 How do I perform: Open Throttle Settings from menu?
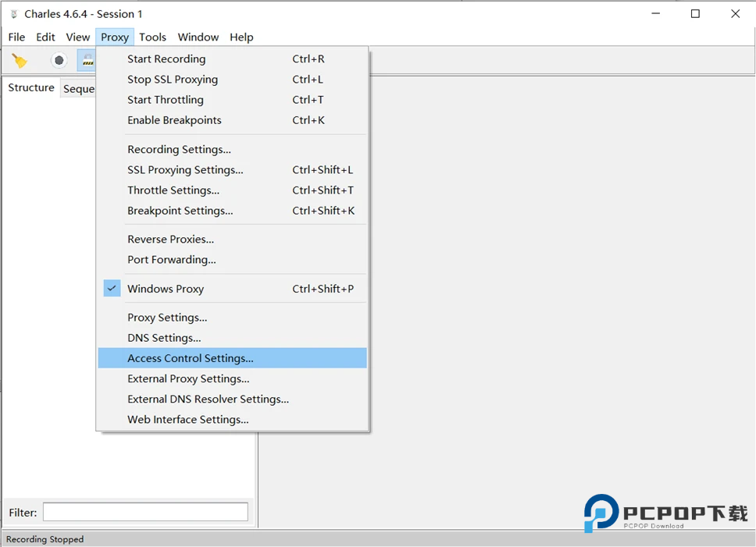click(x=173, y=190)
